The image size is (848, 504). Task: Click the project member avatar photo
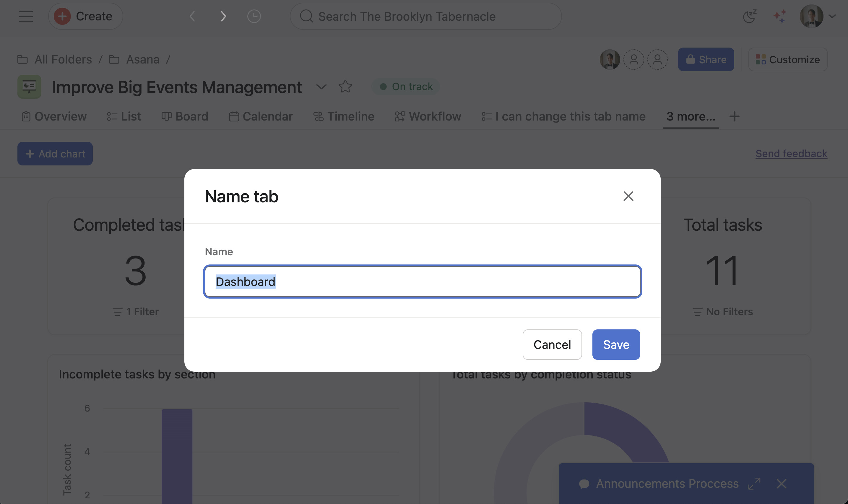click(x=610, y=59)
